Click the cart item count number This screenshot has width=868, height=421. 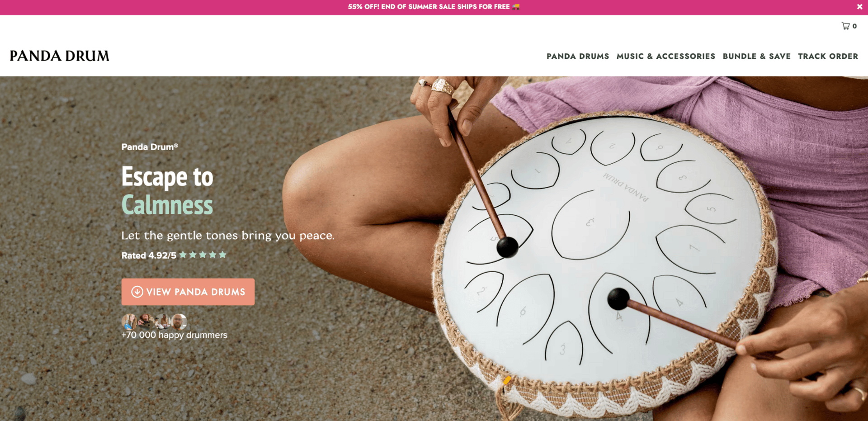854,26
